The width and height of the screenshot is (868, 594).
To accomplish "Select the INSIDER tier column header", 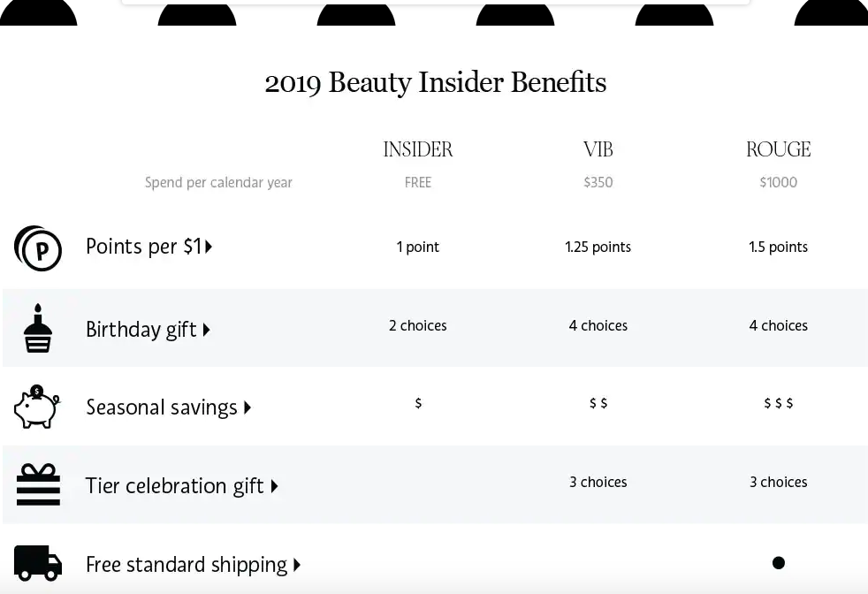I will (418, 150).
